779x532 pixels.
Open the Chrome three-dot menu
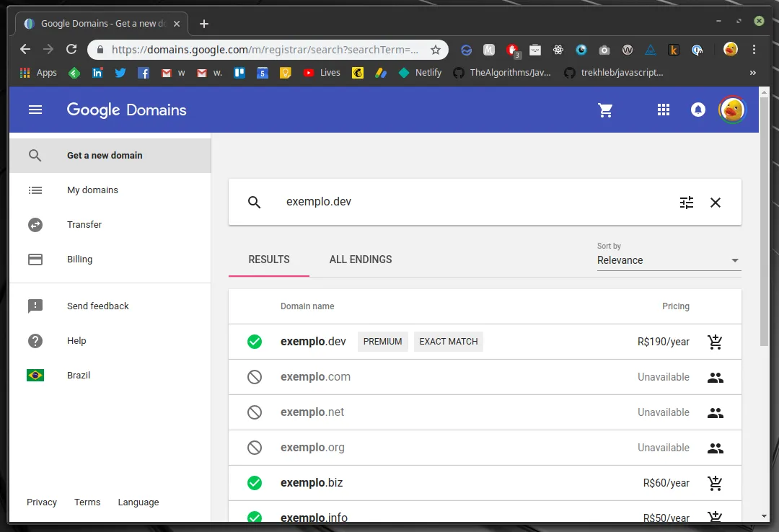pyautogui.click(x=753, y=50)
